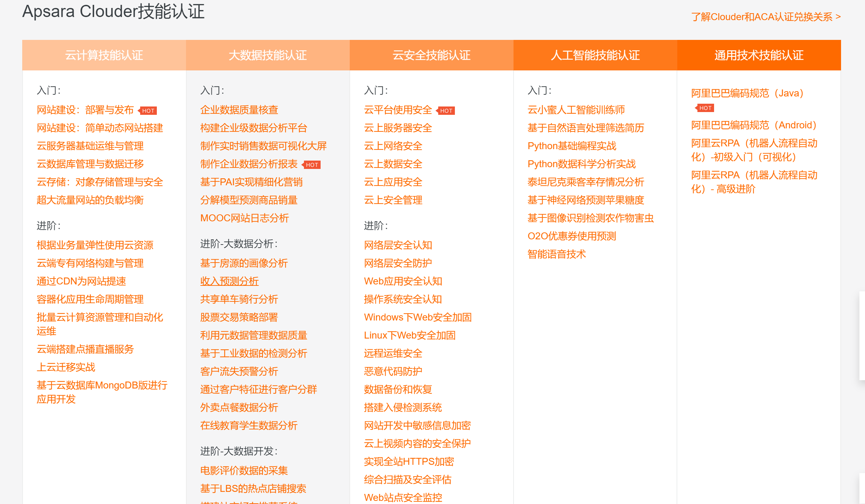Open 云小蜜人工智能训练师 course

[576, 110]
